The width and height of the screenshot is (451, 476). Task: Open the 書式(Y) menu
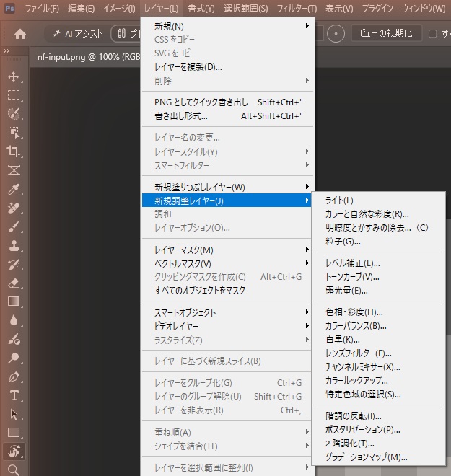click(201, 9)
